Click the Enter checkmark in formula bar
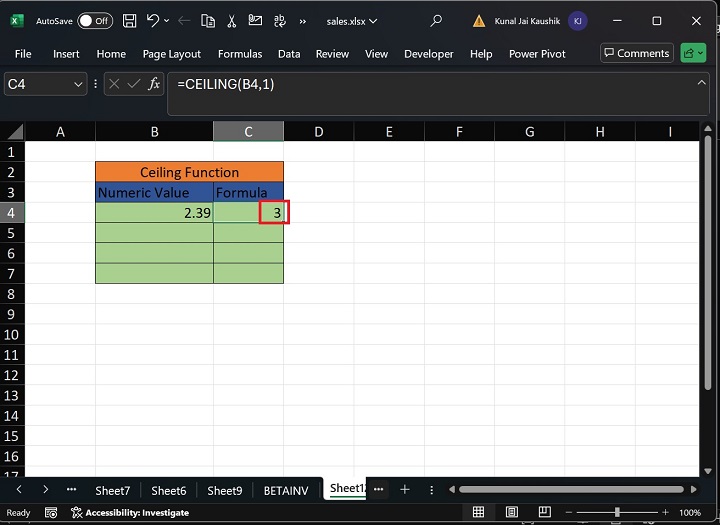 134,84
